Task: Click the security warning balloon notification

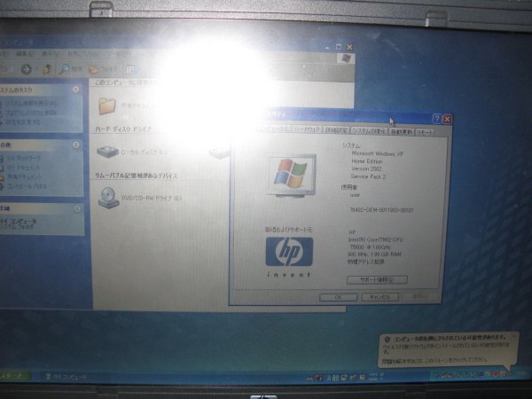Action: tap(447, 349)
